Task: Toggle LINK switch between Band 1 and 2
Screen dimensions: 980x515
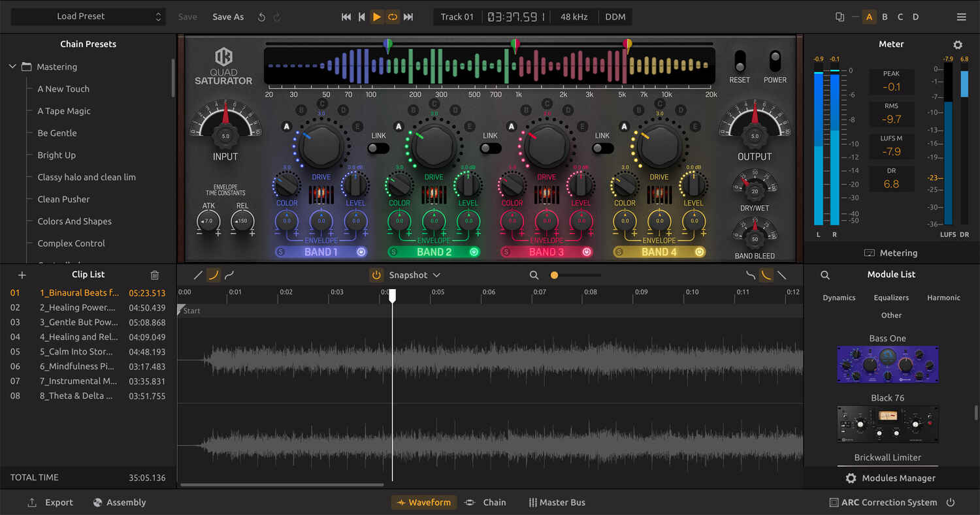Action: point(378,148)
